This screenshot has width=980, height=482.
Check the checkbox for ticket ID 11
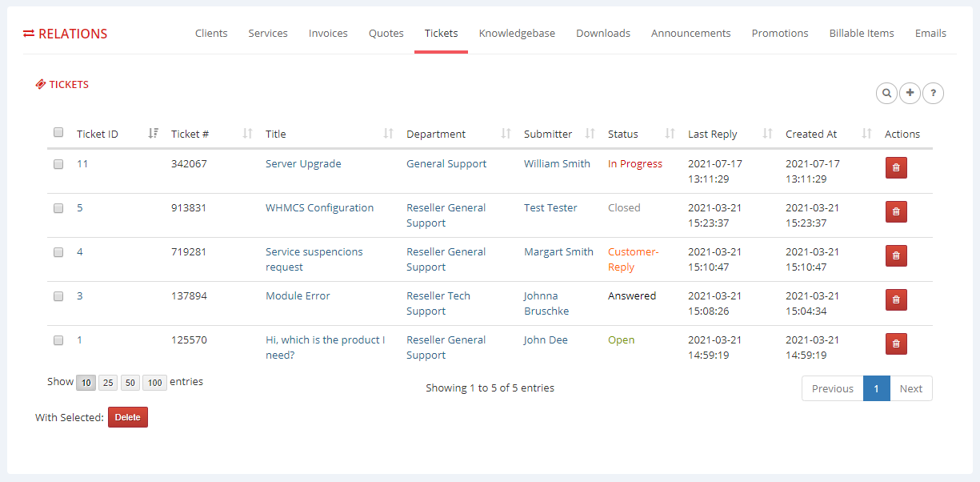(x=58, y=164)
